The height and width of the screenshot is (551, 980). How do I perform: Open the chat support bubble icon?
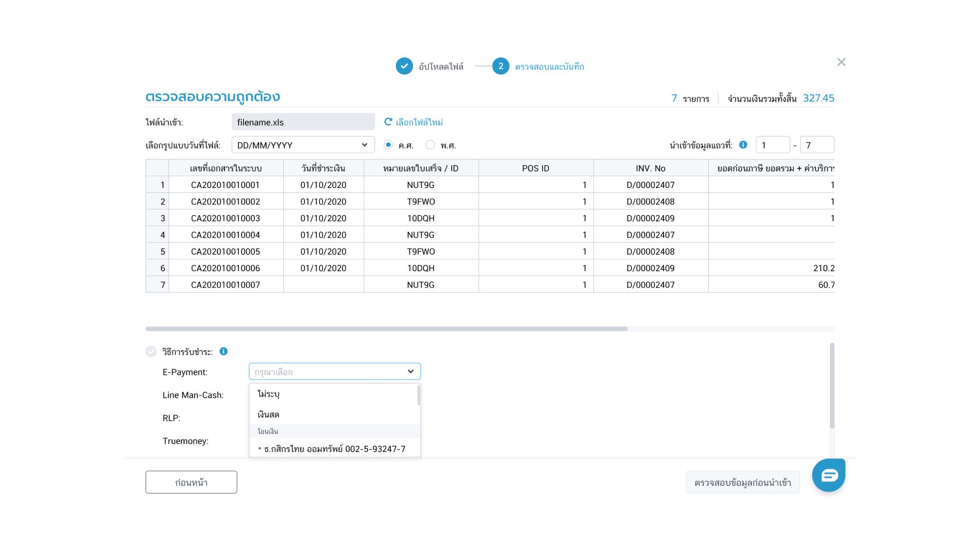(829, 475)
